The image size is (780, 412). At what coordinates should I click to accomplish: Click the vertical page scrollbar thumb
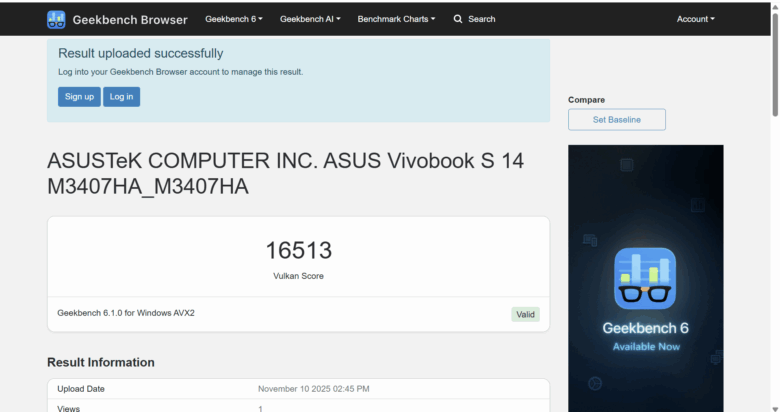[x=775, y=65]
